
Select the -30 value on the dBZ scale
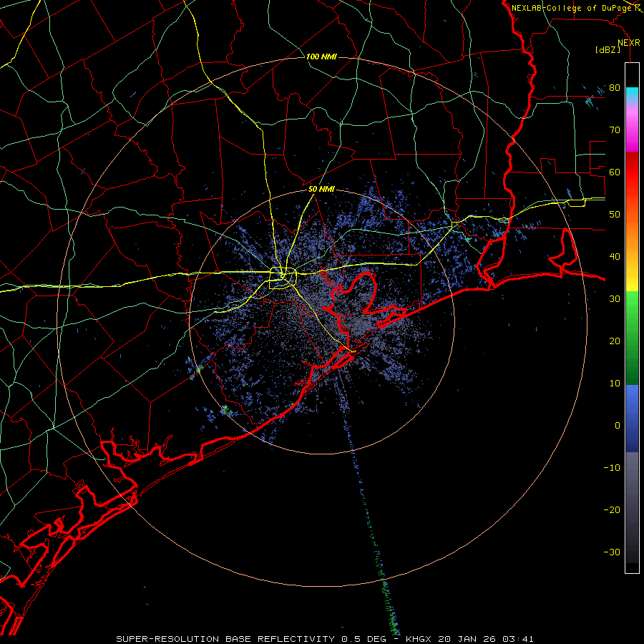click(612, 552)
